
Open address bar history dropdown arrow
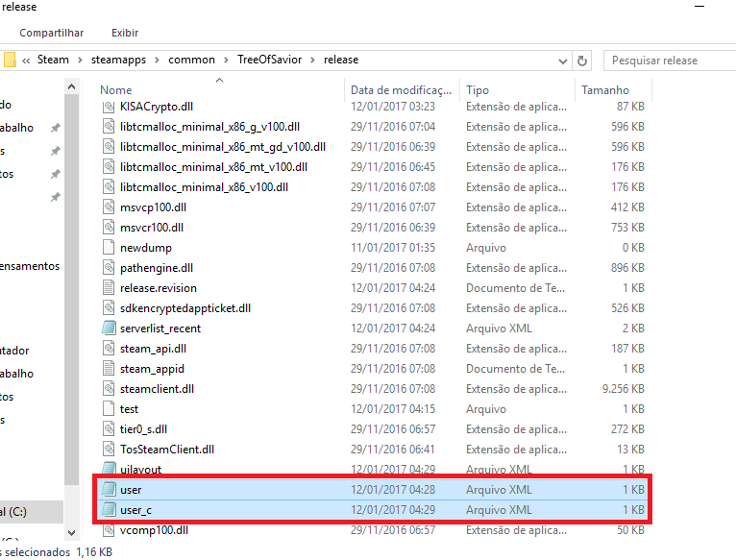(561, 61)
